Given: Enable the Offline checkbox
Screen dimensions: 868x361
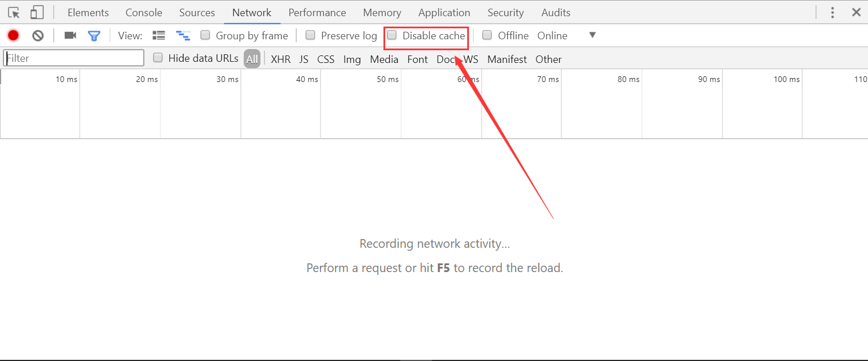Looking at the screenshot, I should [487, 35].
